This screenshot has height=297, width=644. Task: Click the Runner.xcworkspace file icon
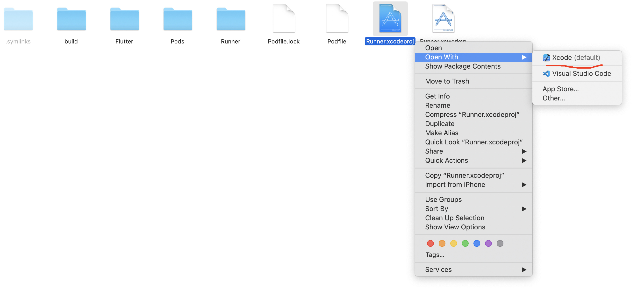(443, 19)
